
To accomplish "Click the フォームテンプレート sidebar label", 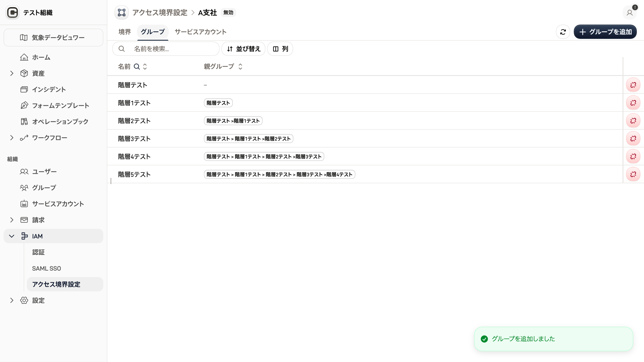I will coord(61,105).
